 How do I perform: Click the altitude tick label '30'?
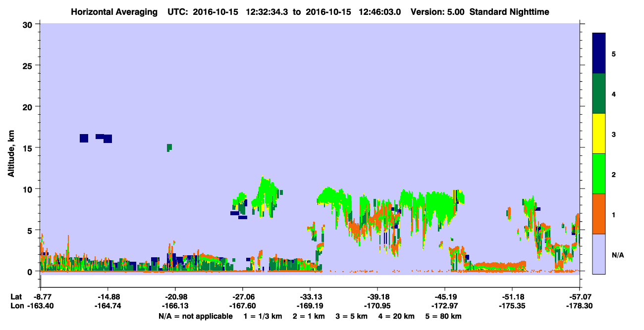tap(29, 24)
